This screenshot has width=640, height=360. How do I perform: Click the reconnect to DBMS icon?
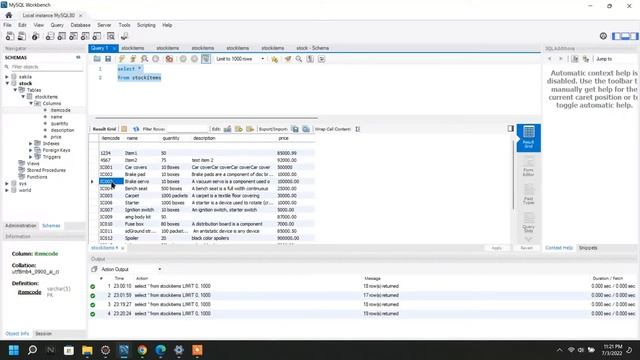pos(124,36)
